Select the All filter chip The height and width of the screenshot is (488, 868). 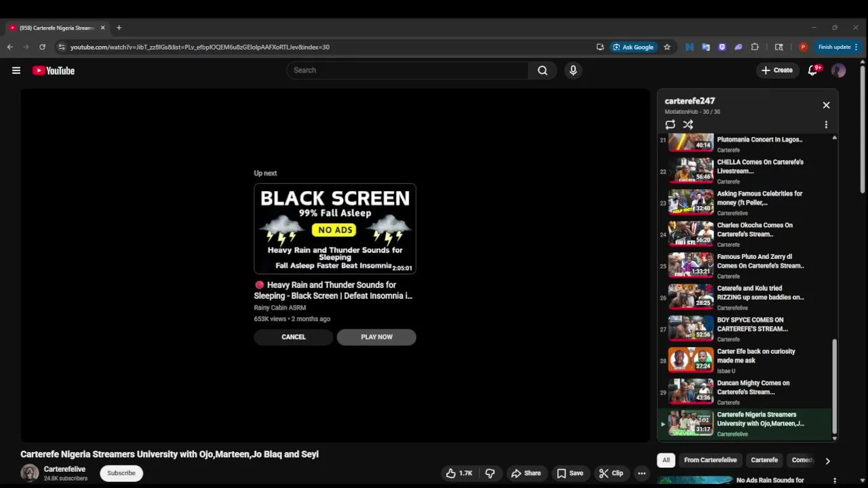[666, 460]
